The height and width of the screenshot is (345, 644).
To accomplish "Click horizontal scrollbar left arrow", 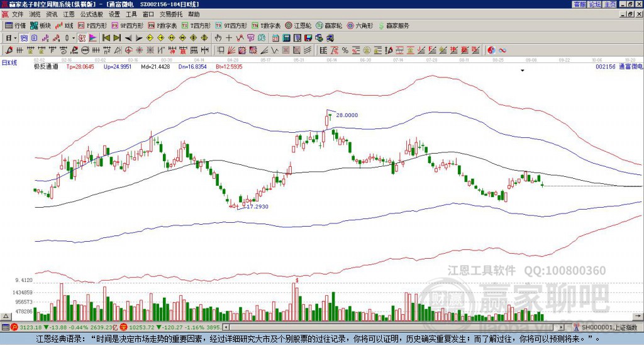I will (226, 327).
